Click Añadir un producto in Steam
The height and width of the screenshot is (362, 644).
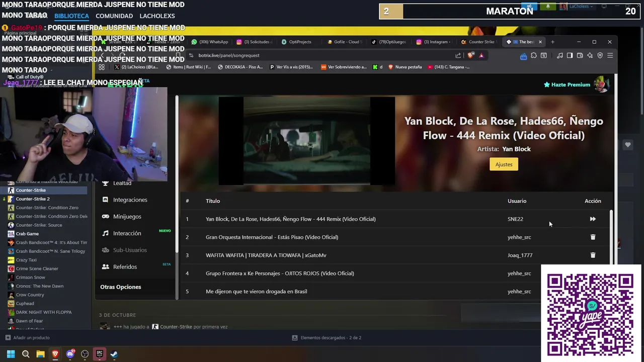tap(27, 337)
